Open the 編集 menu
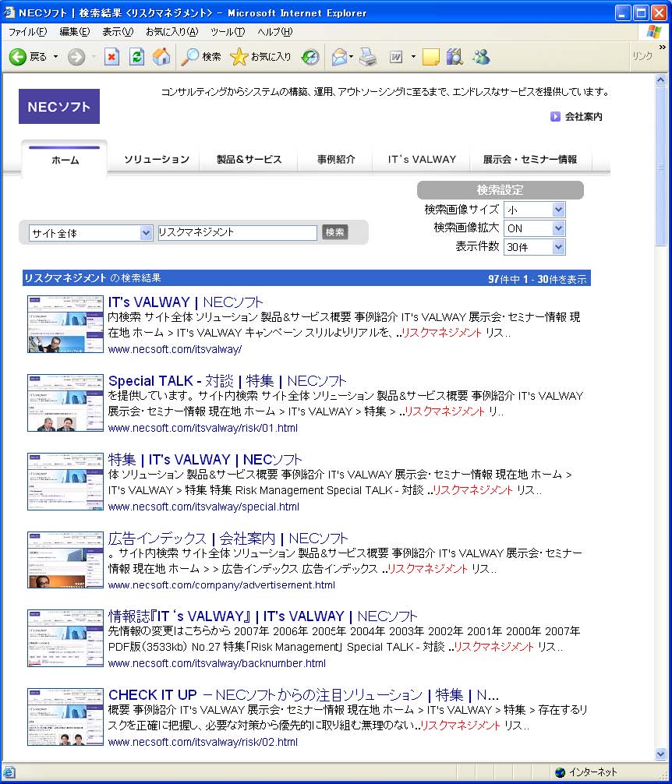Screen dimensions: 672x784 tap(75, 31)
